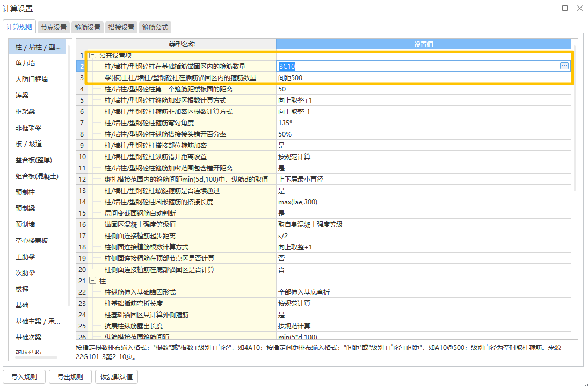Image resolution: width=588 pixels, height=387 pixels.
Task: Select 板 / 坡道 in the component list
Action: tap(38, 144)
